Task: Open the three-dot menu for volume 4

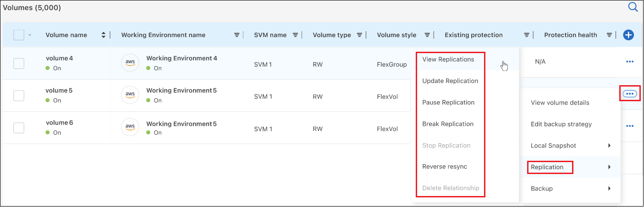Action: (629, 62)
